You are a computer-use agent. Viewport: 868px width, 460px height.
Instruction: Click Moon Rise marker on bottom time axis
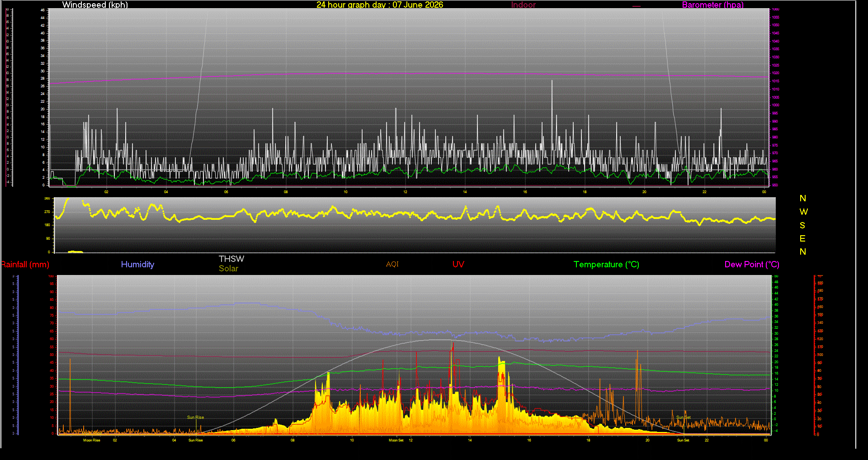click(x=92, y=440)
